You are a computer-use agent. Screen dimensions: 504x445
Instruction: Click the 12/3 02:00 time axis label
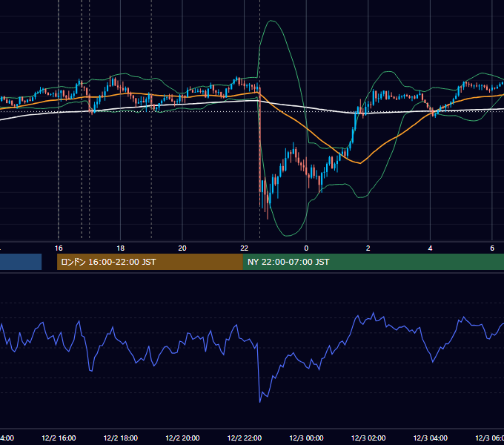368,438
